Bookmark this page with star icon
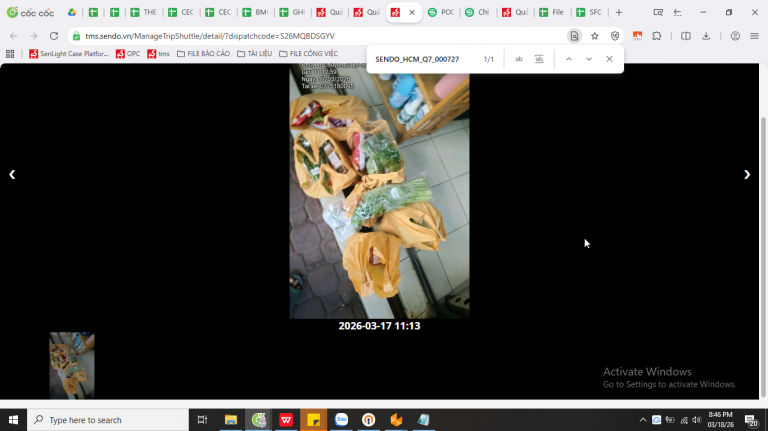 pos(595,36)
